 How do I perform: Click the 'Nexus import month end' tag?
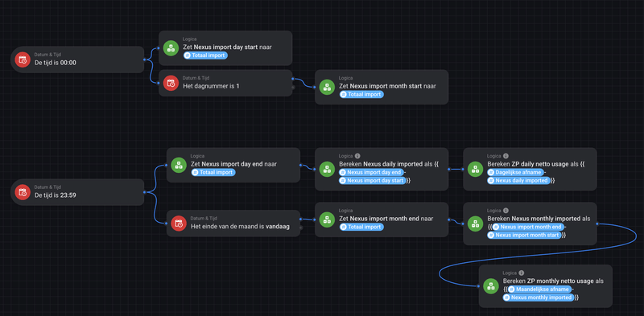coord(528,227)
